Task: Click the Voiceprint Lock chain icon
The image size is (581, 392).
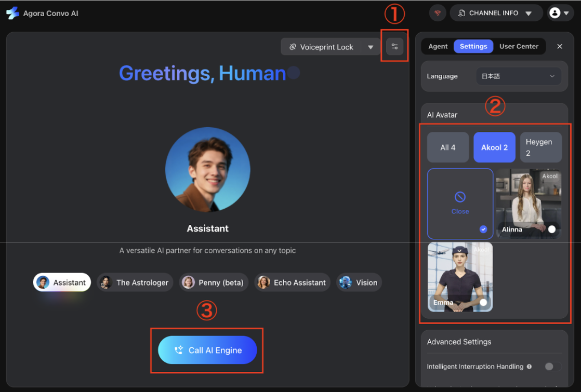Action: [293, 46]
